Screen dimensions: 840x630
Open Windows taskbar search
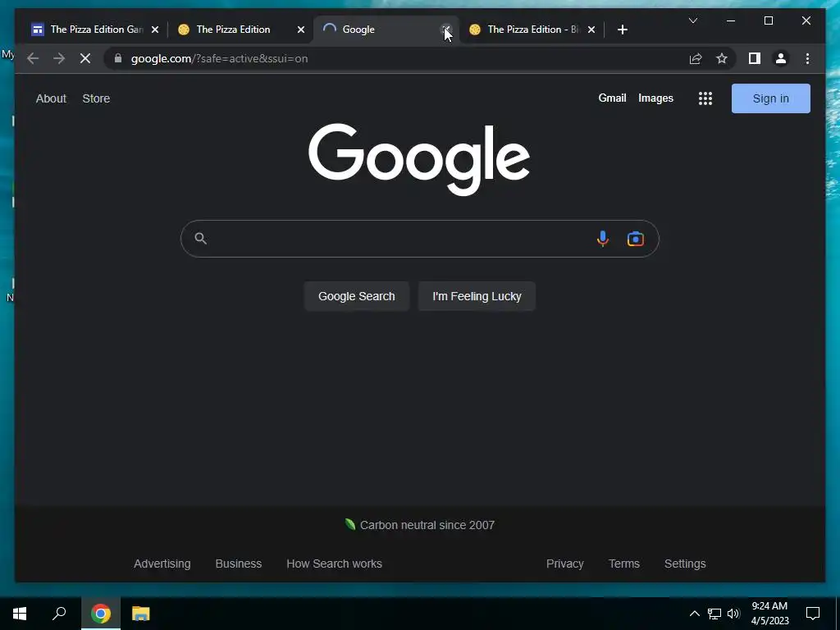pos(59,614)
